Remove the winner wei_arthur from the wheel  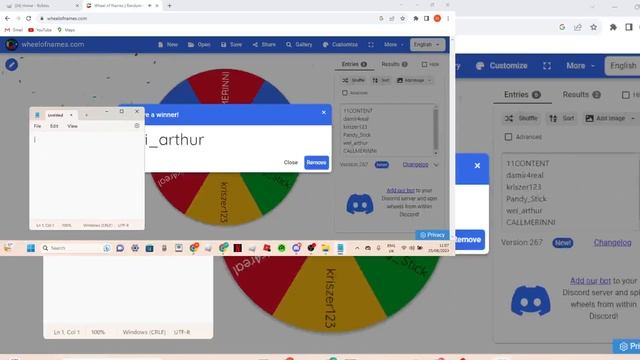pyautogui.click(x=316, y=162)
